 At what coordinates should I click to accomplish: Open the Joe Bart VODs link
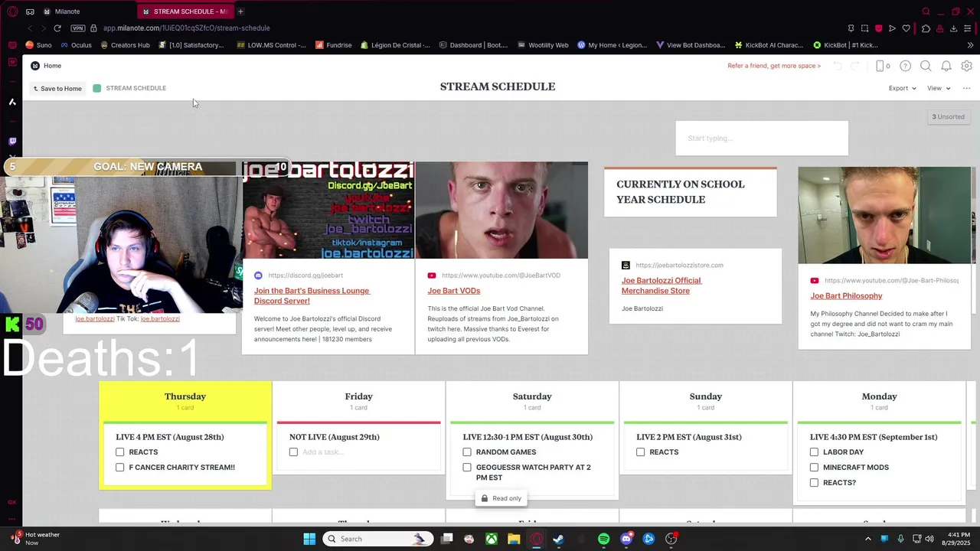pos(454,291)
